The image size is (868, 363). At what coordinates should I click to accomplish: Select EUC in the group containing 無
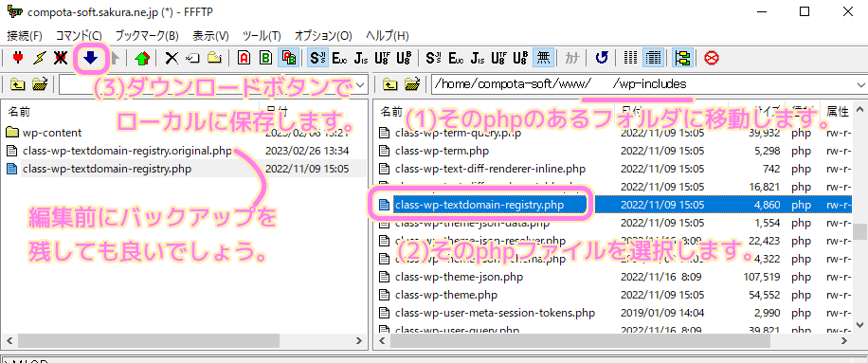tap(456, 58)
